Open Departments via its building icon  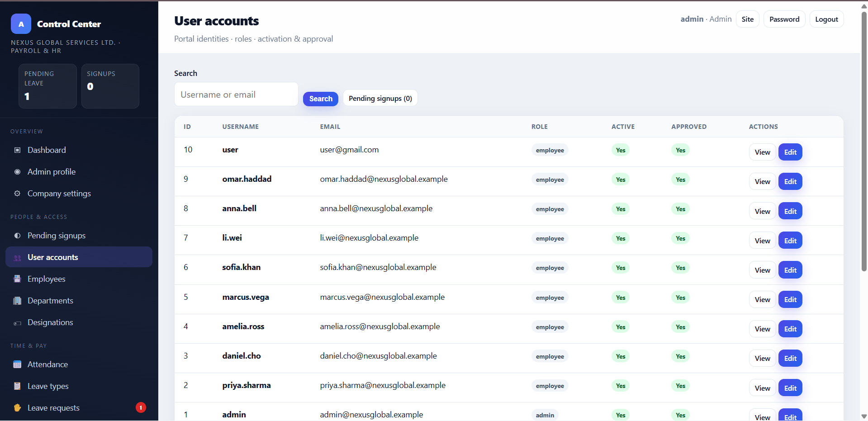pyautogui.click(x=17, y=301)
